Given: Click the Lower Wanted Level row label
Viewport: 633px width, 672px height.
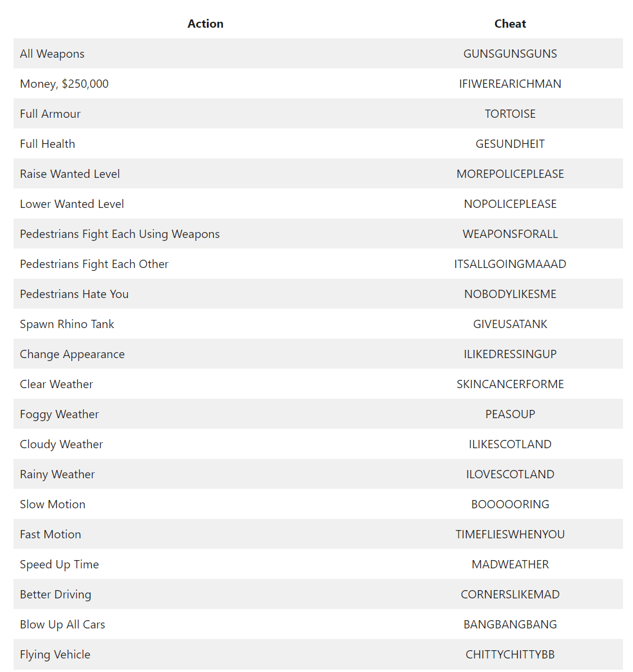Looking at the screenshot, I should (x=72, y=204).
